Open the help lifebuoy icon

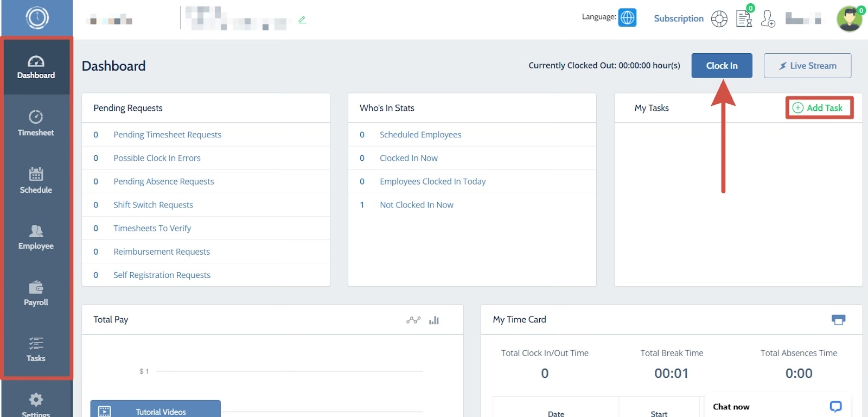719,19
